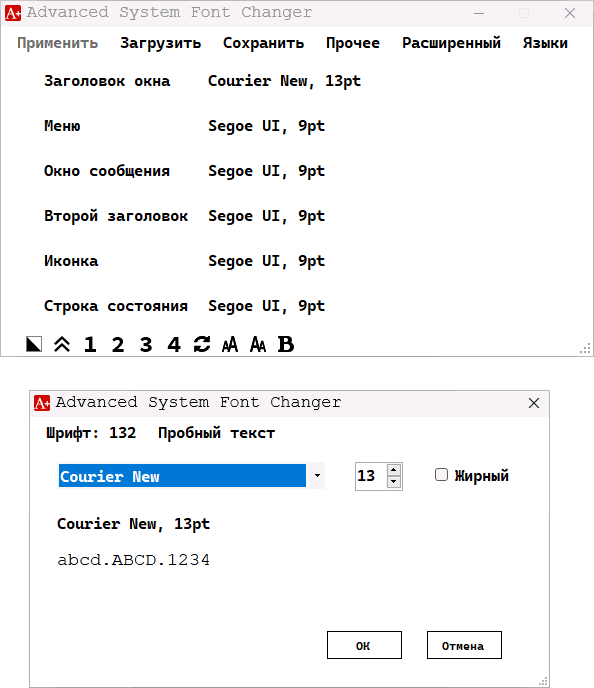Click the AA icon next to the bold B
594x688 pixels.
(x=258, y=344)
